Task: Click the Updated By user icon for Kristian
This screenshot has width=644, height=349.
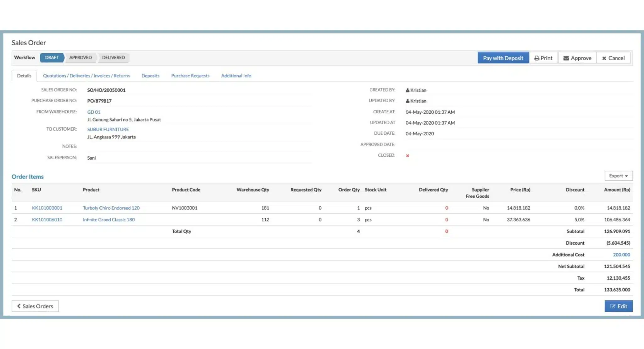Action: point(408,101)
